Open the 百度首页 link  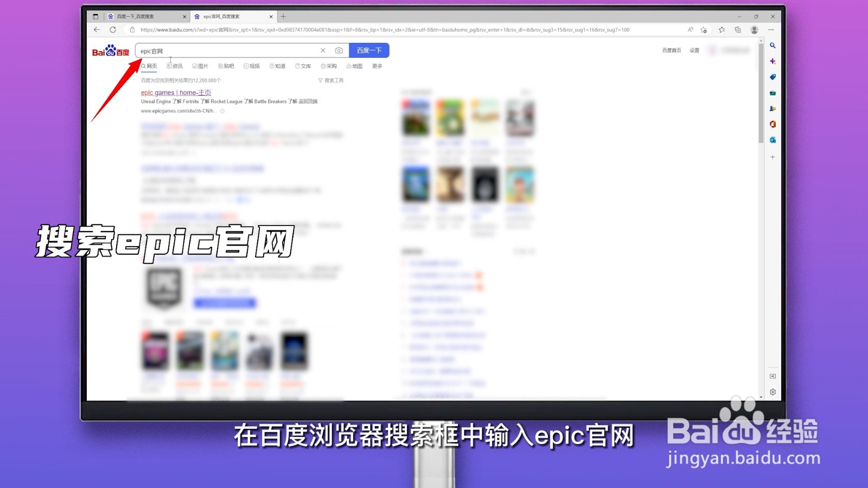[671, 50]
